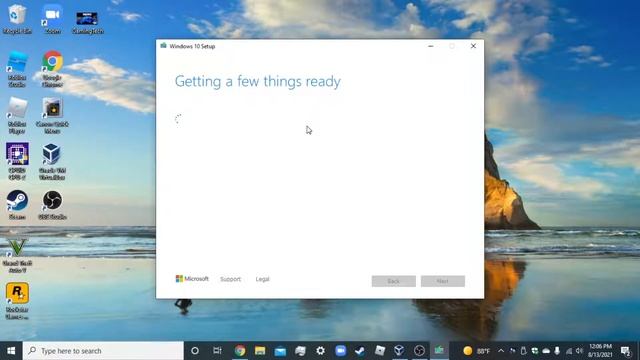Image resolution: width=640 pixels, height=360 pixels.
Task: Click the microphone tray icon
Action: point(557,351)
